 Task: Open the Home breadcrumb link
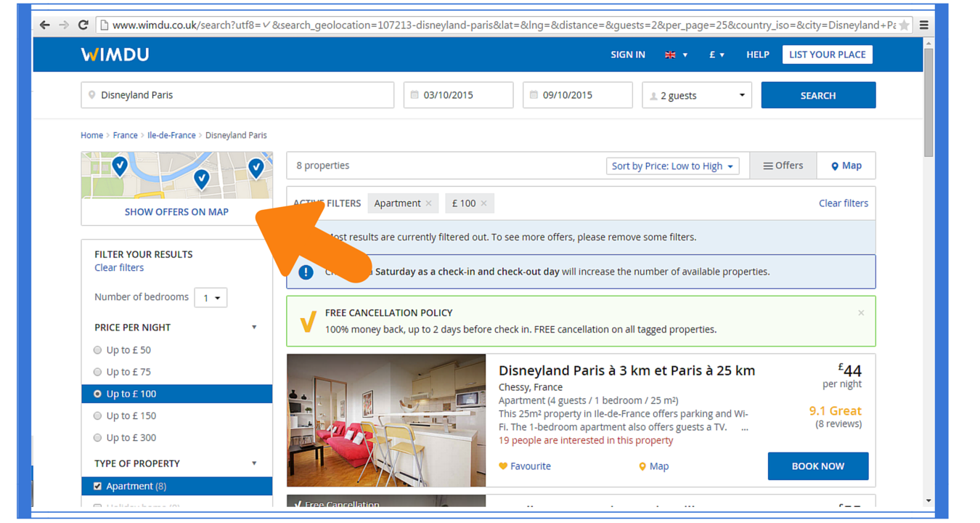click(x=91, y=135)
